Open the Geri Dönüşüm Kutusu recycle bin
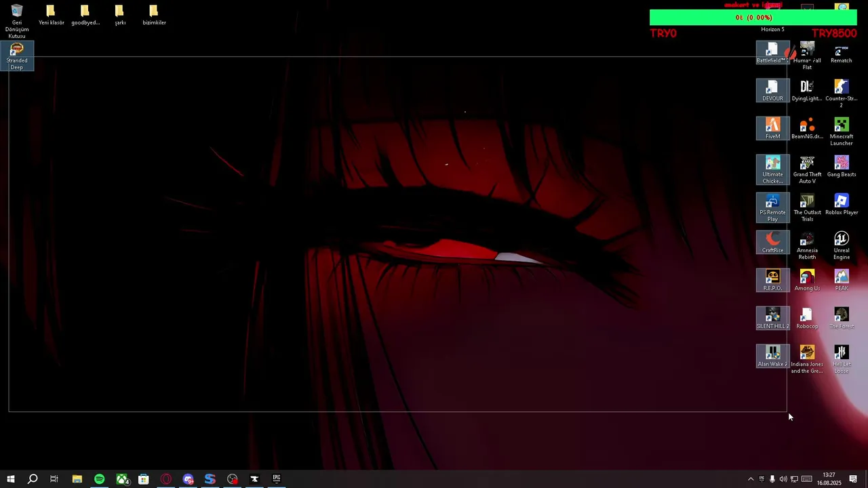This screenshot has width=868, height=488. pos(17,20)
